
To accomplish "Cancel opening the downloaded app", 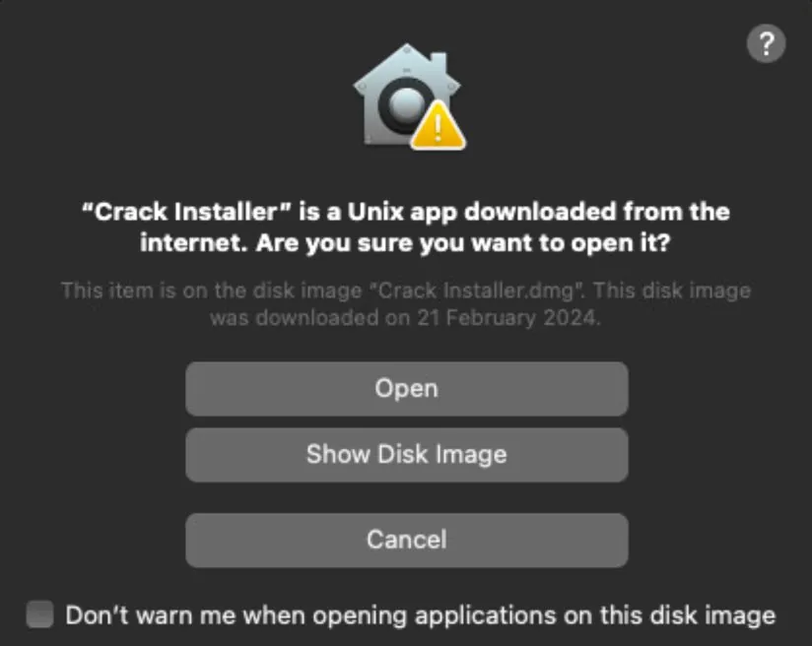I will point(406,539).
